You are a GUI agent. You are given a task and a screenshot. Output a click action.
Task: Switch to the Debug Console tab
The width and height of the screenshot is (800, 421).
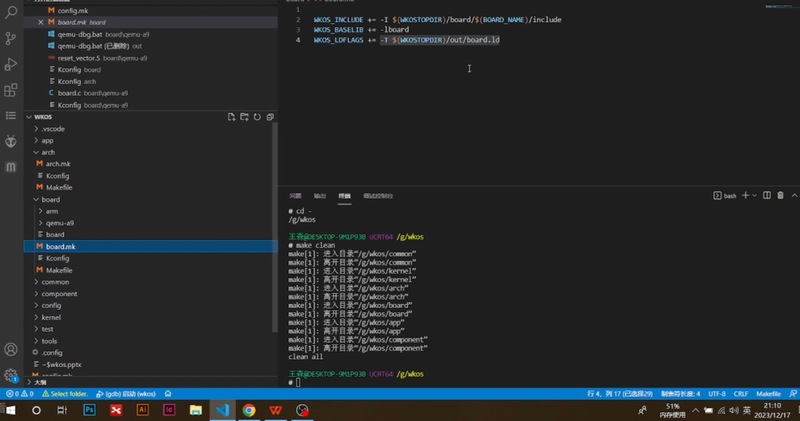click(378, 196)
